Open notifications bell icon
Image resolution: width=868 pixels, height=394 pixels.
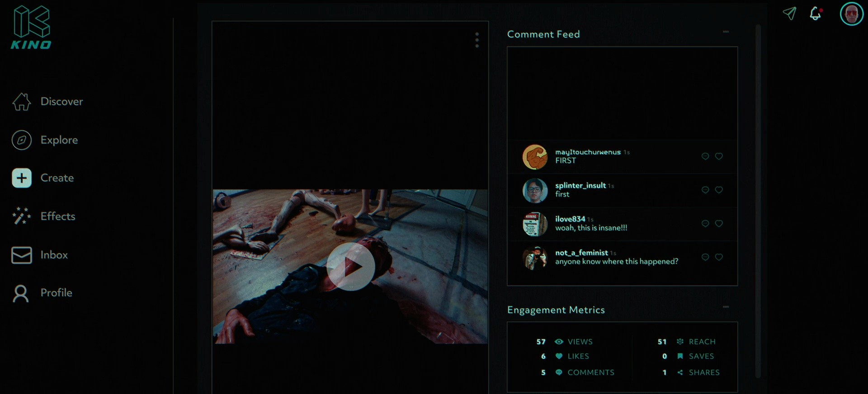[816, 13]
